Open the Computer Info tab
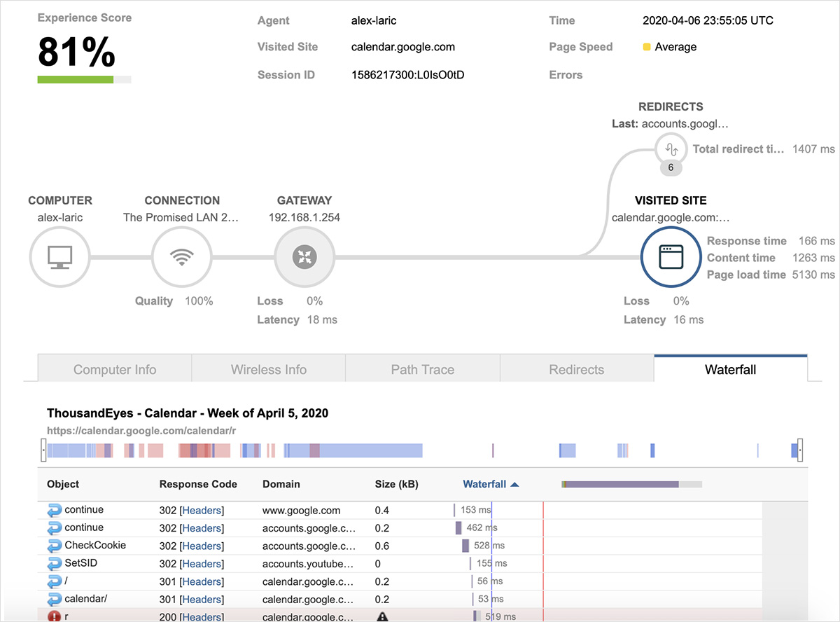The image size is (840, 622). 115,369
